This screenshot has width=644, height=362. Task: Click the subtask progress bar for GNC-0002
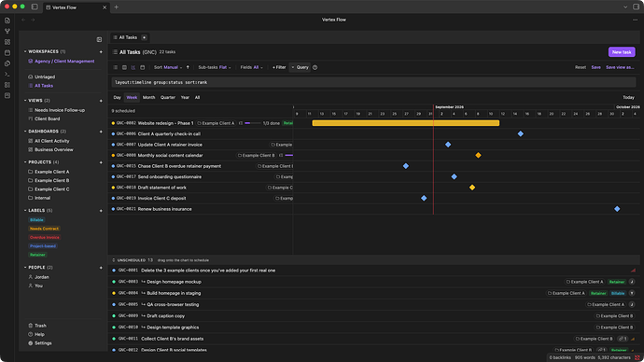[253, 123]
